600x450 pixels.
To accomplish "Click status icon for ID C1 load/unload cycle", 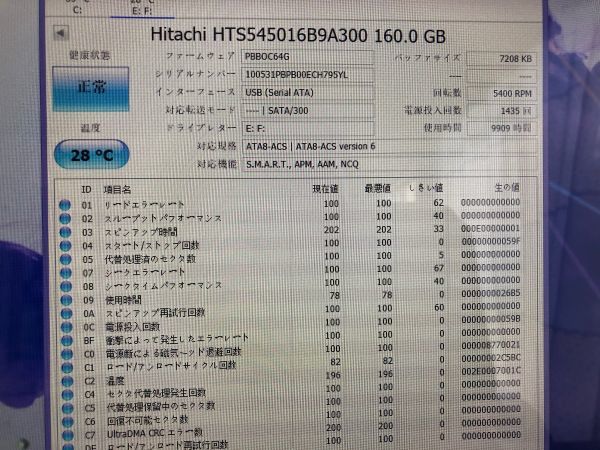I will pyautogui.click(x=67, y=368).
